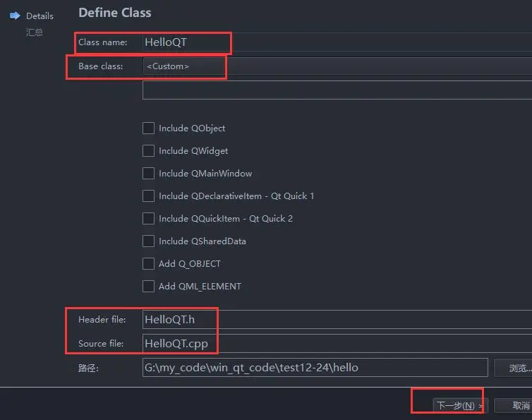This screenshot has width=532, height=420.
Task: Click the 路径 path input field
Action: pos(315,368)
